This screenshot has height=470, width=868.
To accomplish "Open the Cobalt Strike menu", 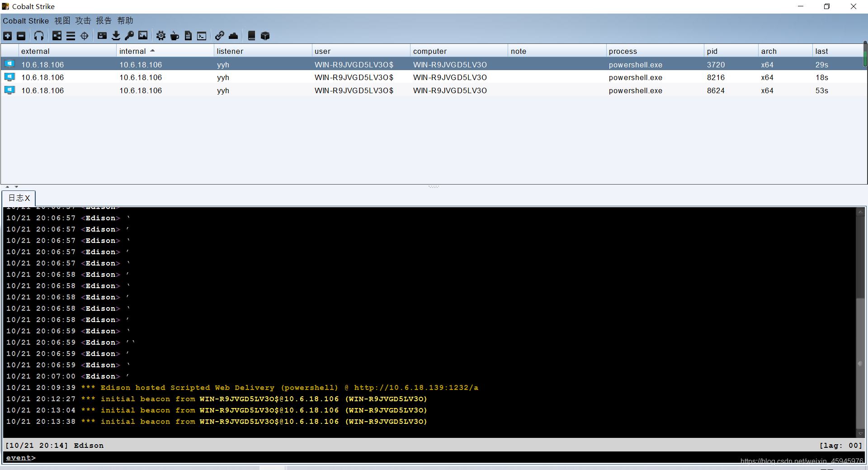I will click(26, 21).
